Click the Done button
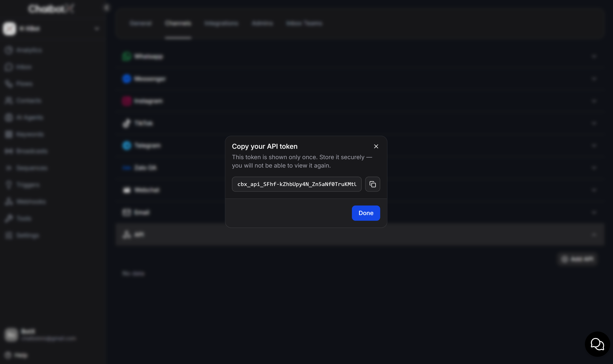Screen dimensions: 613x364 tap(366, 213)
